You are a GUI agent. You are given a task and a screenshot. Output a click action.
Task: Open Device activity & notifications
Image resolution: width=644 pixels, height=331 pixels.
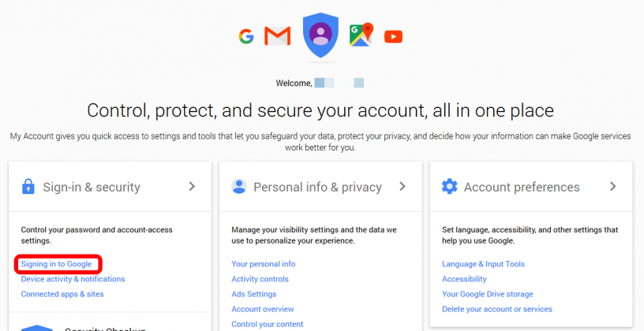tap(73, 279)
